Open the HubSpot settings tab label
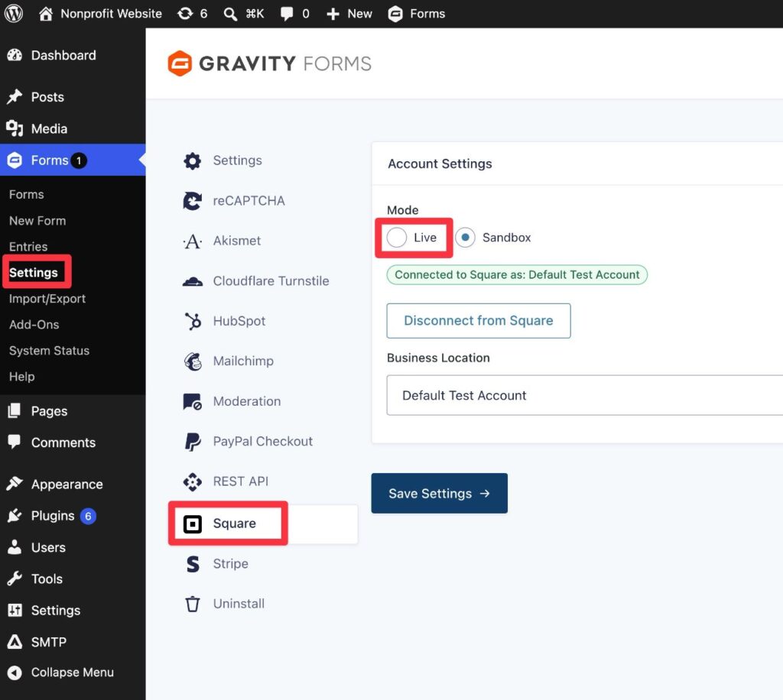The height and width of the screenshot is (700, 783). tap(239, 321)
